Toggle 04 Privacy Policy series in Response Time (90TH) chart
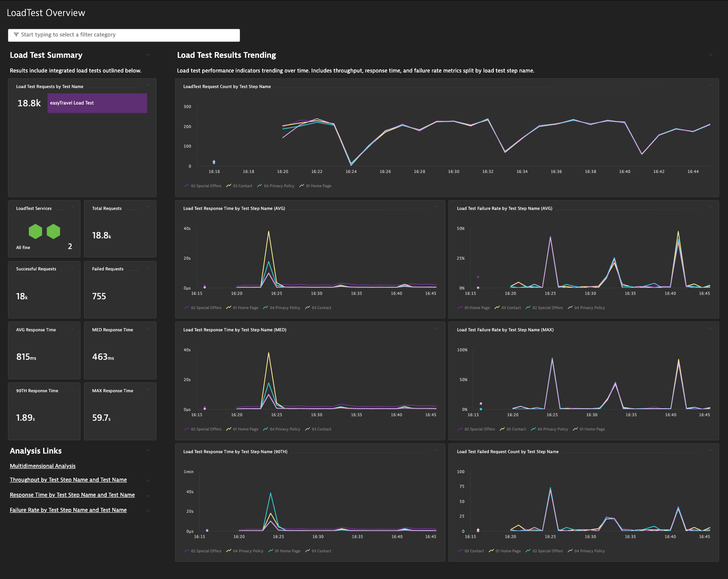This screenshot has height=579, width=728. [x=244, y=551]
